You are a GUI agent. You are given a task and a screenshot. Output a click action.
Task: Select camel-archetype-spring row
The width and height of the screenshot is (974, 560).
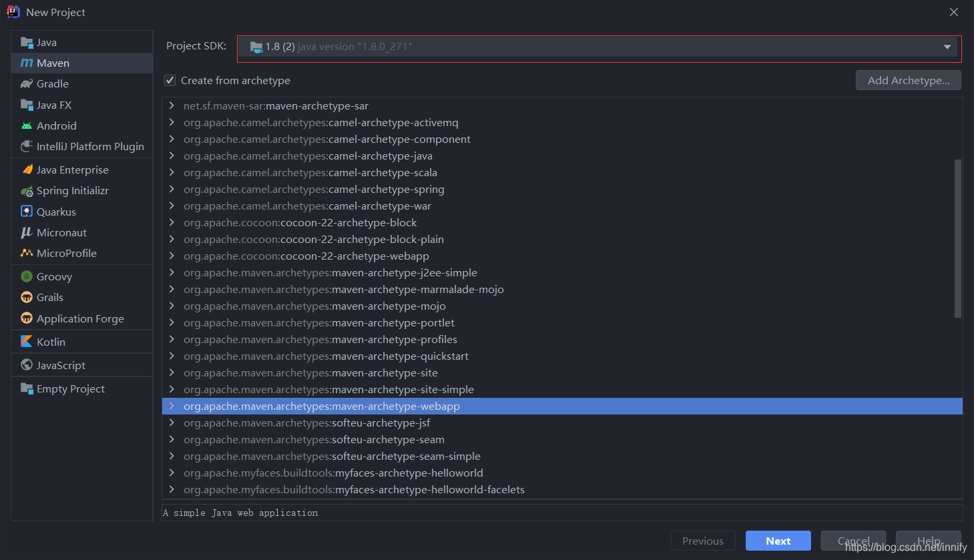point(562,189)
